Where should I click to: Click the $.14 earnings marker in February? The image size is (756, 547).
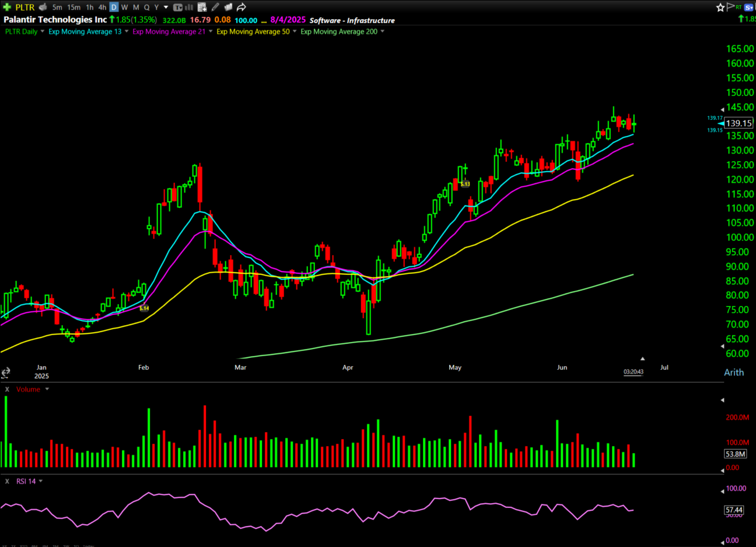(x=144, y=308)
